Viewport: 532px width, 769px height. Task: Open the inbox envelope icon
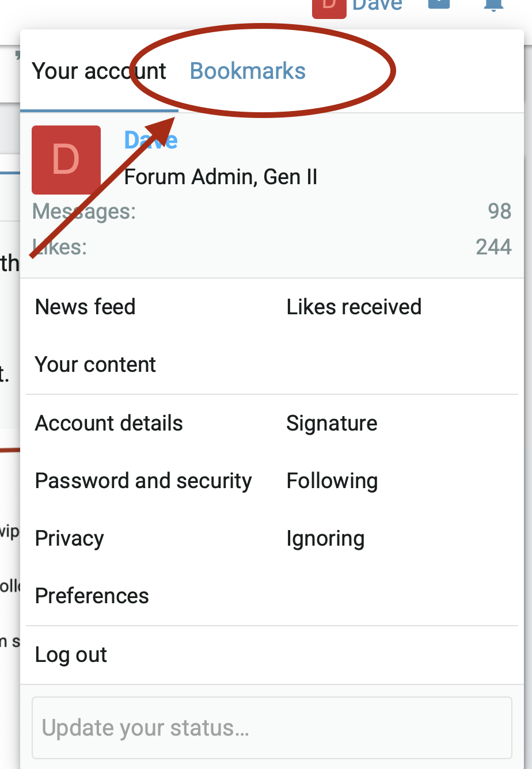(x=439, y=5)
